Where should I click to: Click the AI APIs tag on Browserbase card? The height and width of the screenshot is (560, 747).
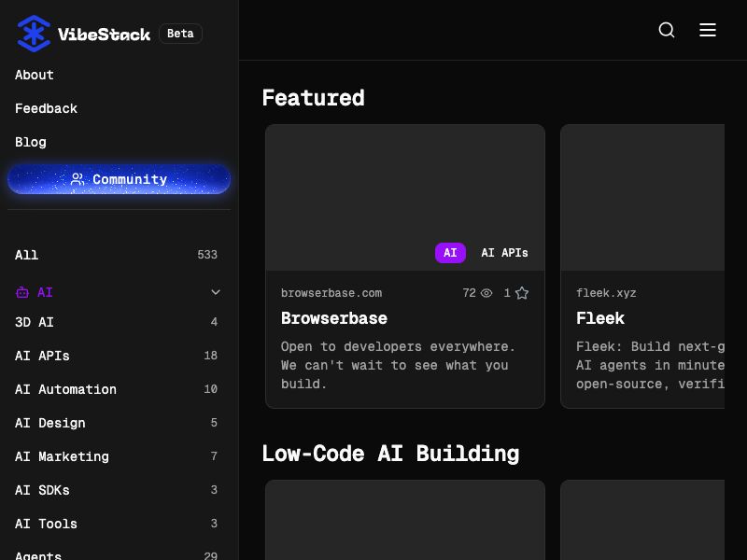[x=504, y=253]
